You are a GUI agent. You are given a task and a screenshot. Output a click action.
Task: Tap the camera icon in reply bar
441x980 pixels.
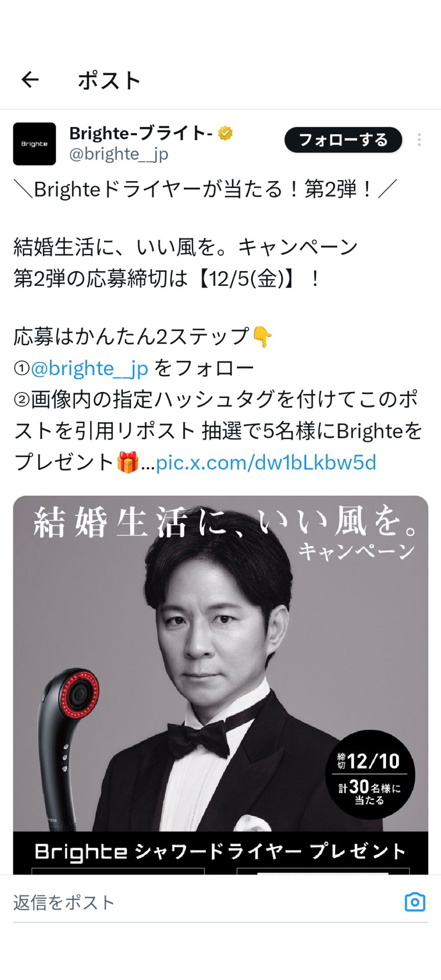tap(415, 902)
